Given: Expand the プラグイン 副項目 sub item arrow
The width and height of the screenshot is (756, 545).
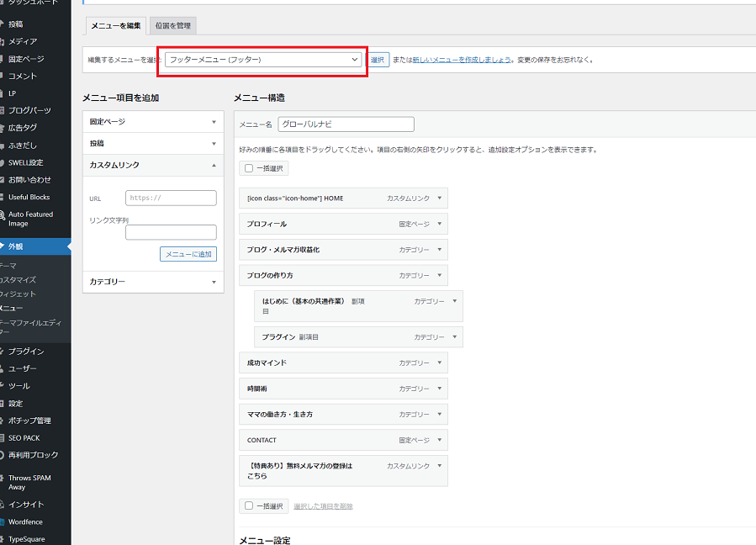Looking at the screenshot, I should coord(455,337).
